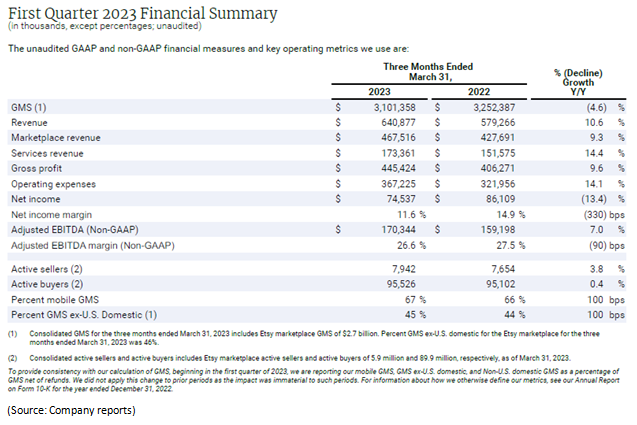Image resolution: width=637 pixels, height=425 pixels.
Task: Select the GMS (1) row label
Action: coord(28,105)
